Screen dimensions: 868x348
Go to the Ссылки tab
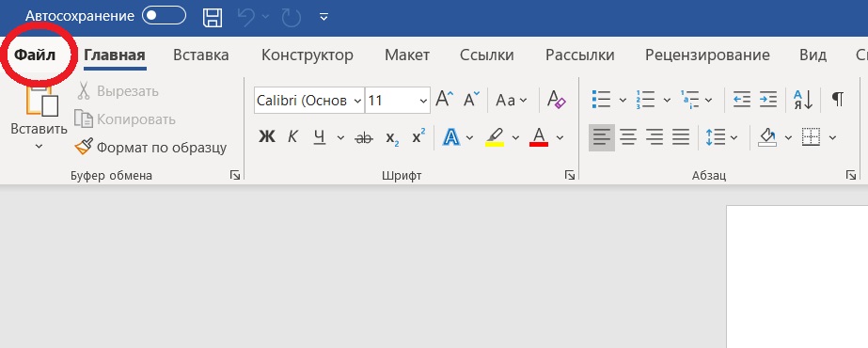pyautogui.click(x=486, y=55)
